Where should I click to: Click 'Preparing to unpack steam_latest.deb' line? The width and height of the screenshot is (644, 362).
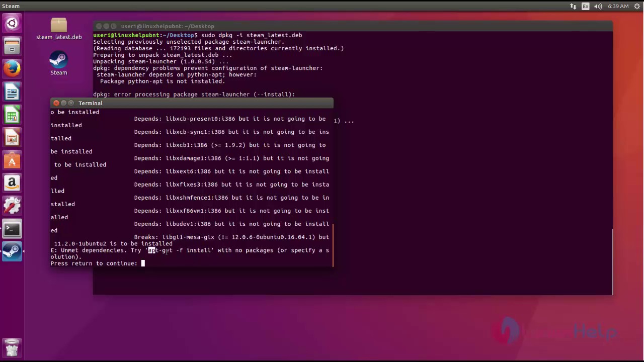tap(162, 55)
